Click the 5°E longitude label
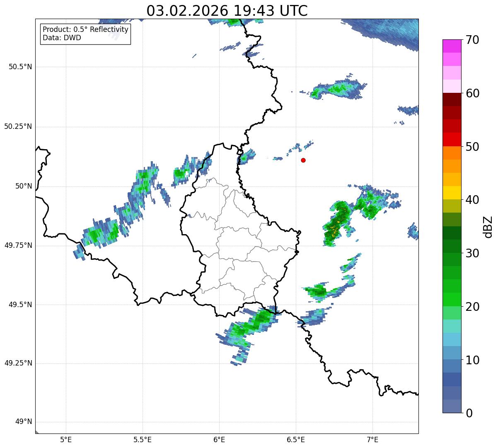The image size is (498, 448). pos(66,439)
